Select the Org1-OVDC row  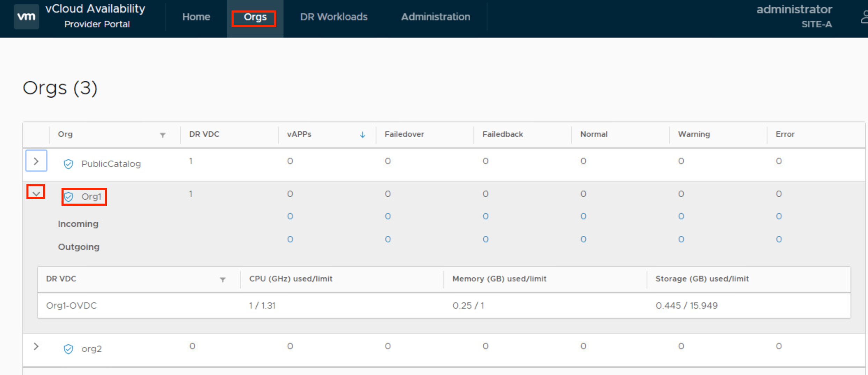71,306
